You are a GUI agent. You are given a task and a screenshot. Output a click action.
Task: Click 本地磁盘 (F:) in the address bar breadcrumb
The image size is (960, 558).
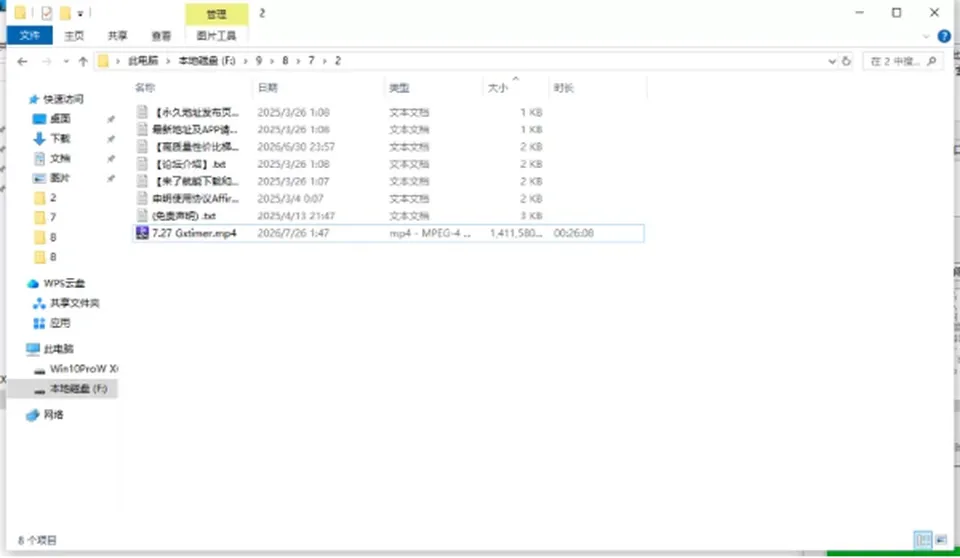click(x=207, y=61)
